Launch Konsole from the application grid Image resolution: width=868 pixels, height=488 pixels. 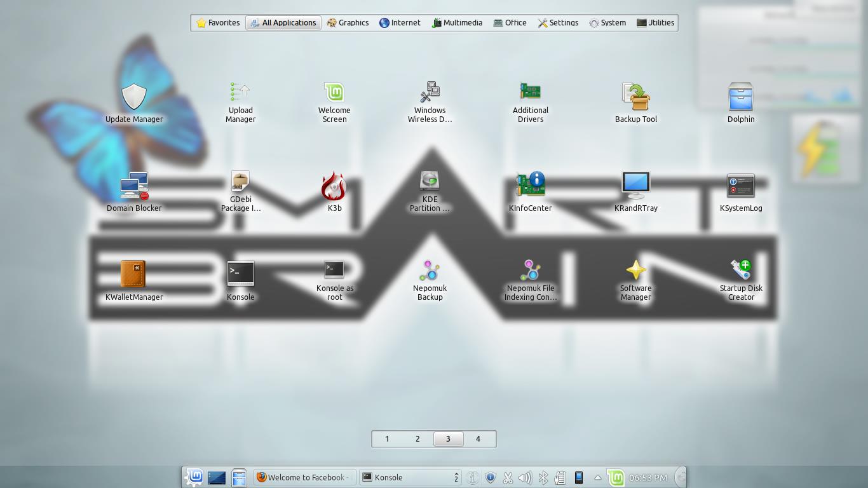[x=240, y=280]
